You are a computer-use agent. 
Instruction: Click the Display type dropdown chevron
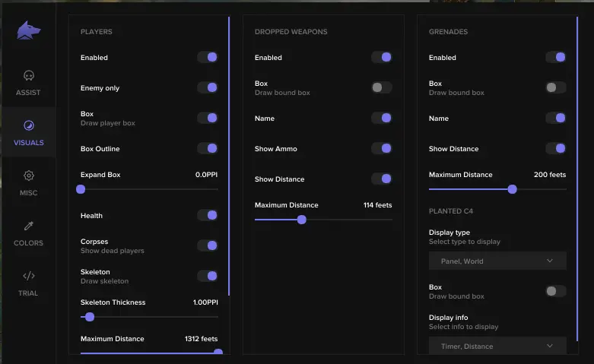coord(550,261)
